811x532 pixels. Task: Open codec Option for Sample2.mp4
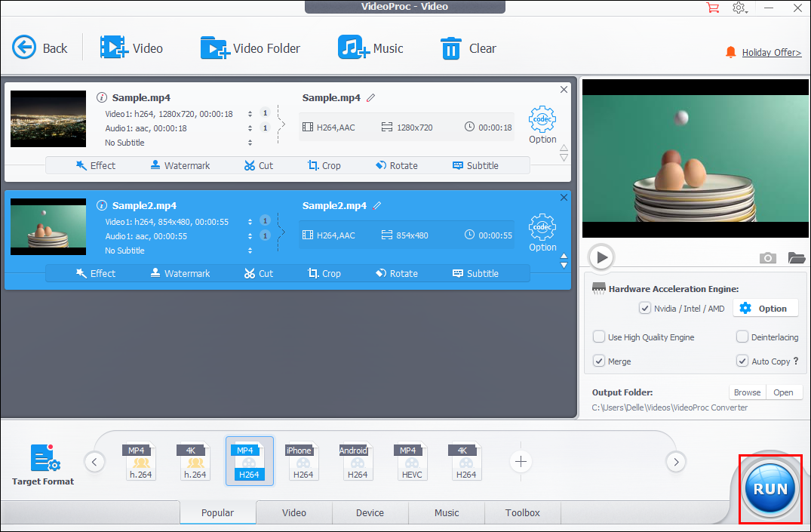coord(542,233)
